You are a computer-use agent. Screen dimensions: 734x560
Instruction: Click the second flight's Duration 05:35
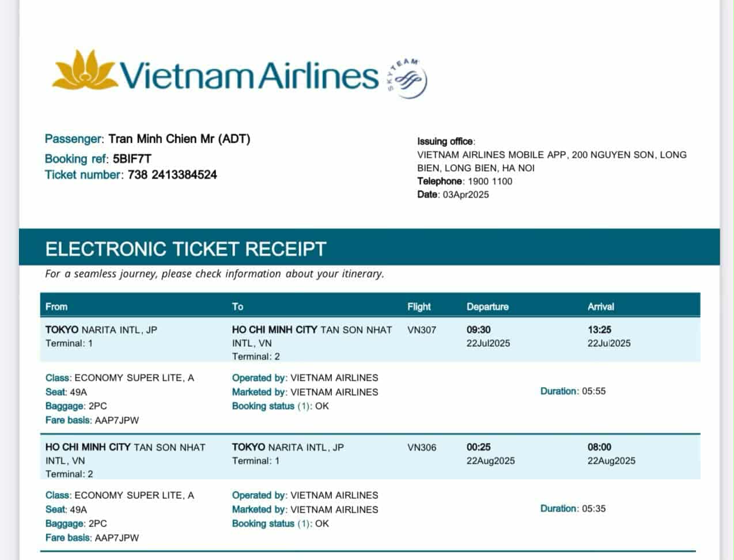[593, 509]
